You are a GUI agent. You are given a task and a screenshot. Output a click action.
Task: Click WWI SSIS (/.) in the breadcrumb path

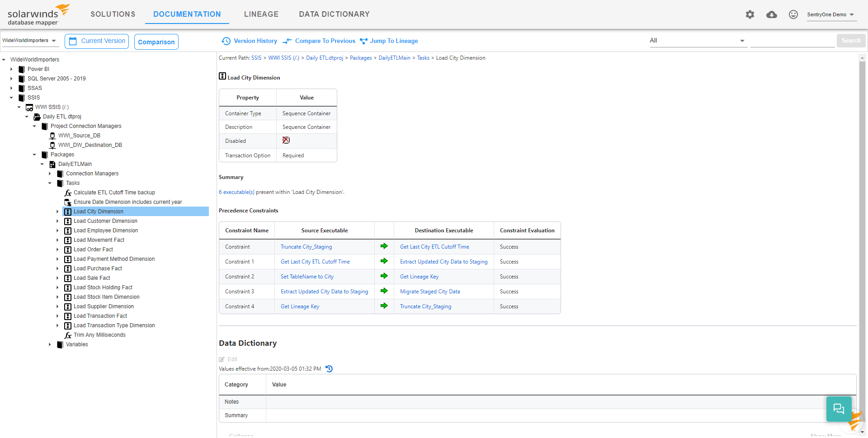coord(284,58)
